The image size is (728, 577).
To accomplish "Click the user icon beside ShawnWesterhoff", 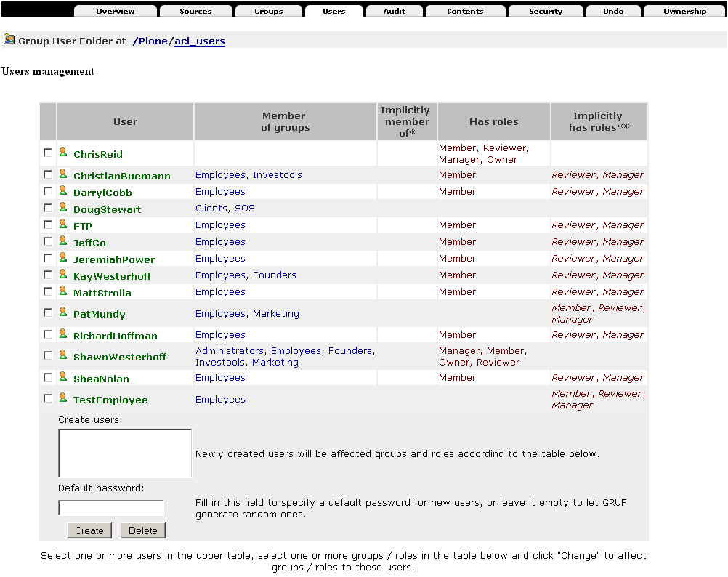I will tap(63, 355).
